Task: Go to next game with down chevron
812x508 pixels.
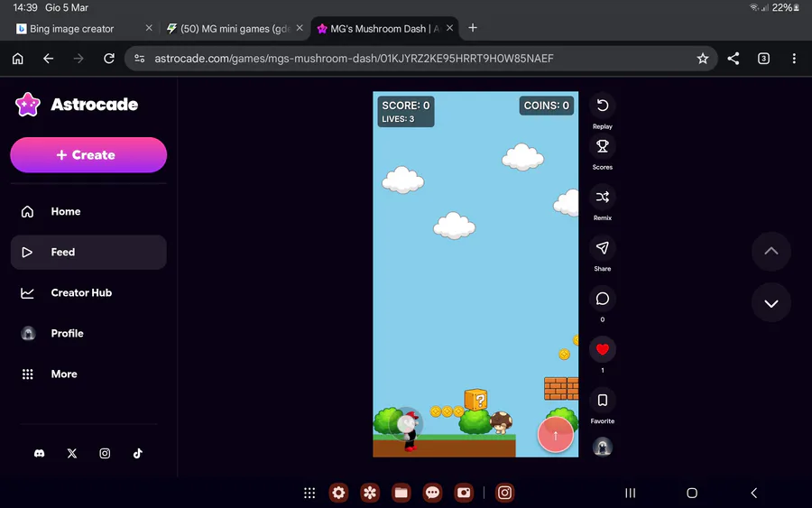Action: pyautogui.click(x=771, y=303)
